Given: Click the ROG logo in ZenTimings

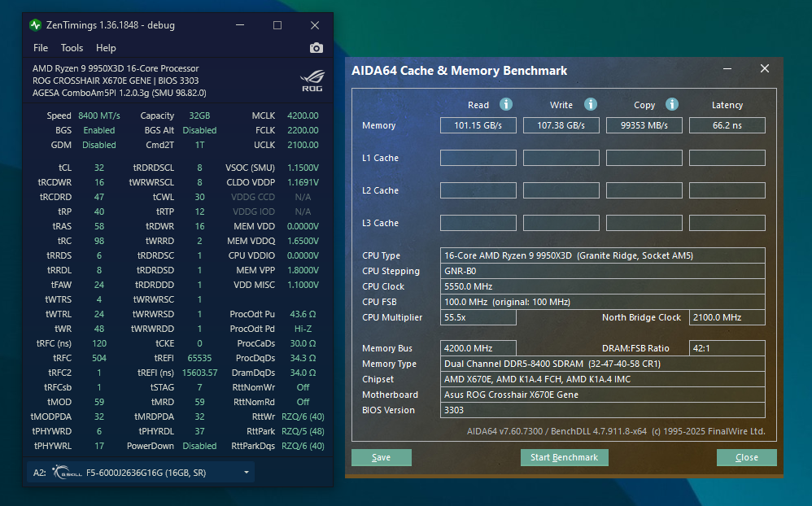Looking at the screenshot, I should [312, 80].
